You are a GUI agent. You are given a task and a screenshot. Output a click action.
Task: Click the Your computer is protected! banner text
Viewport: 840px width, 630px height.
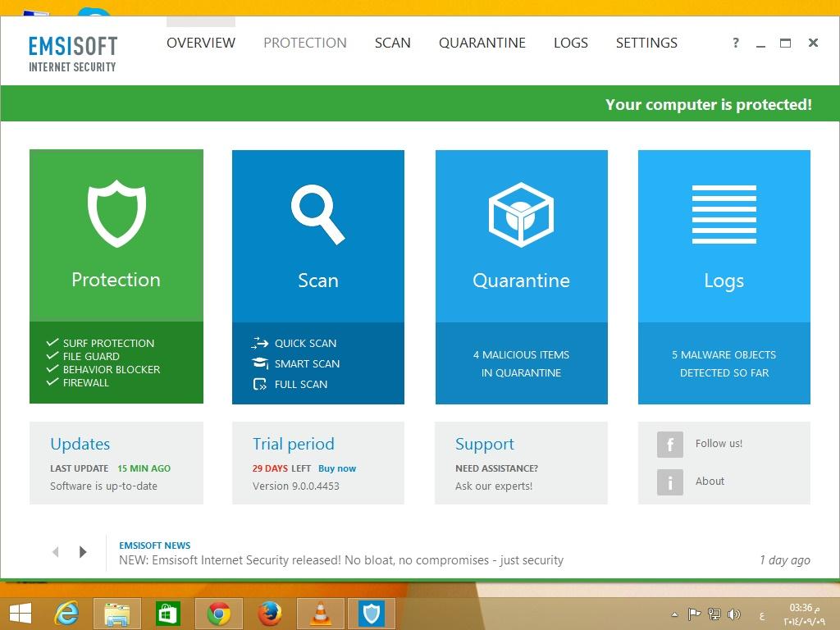(x=709, y=104)
